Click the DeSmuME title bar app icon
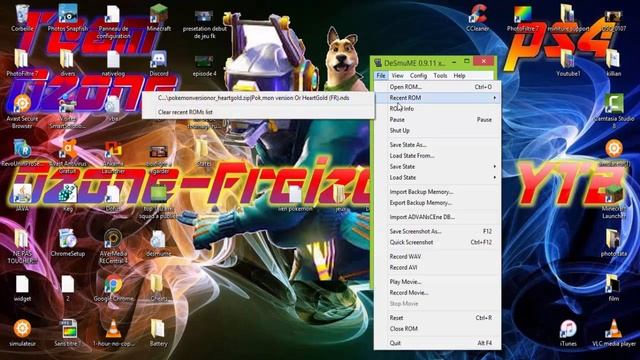The height and width of the screenshot is (360, 640). pyautogui.click(x=378, y=63)
